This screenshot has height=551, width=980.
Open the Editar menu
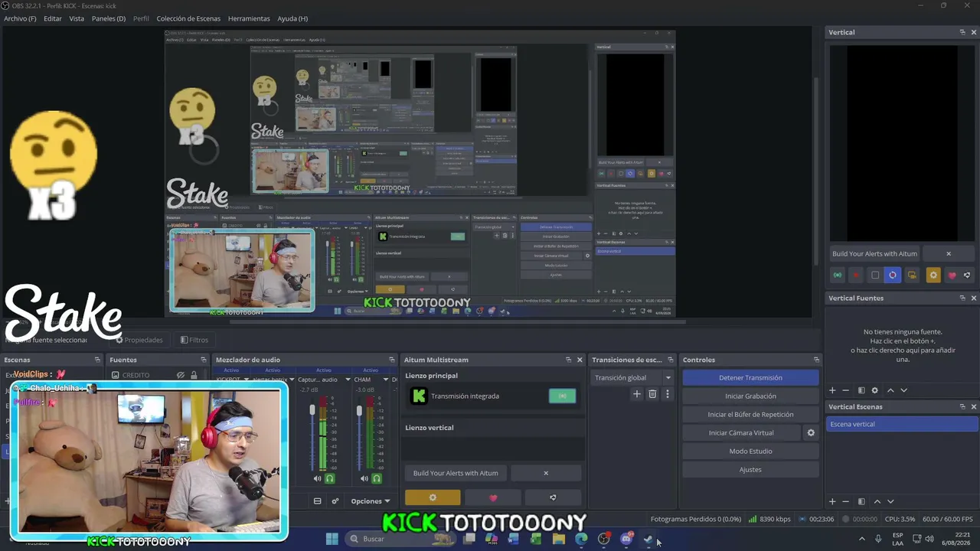point(53,18)
